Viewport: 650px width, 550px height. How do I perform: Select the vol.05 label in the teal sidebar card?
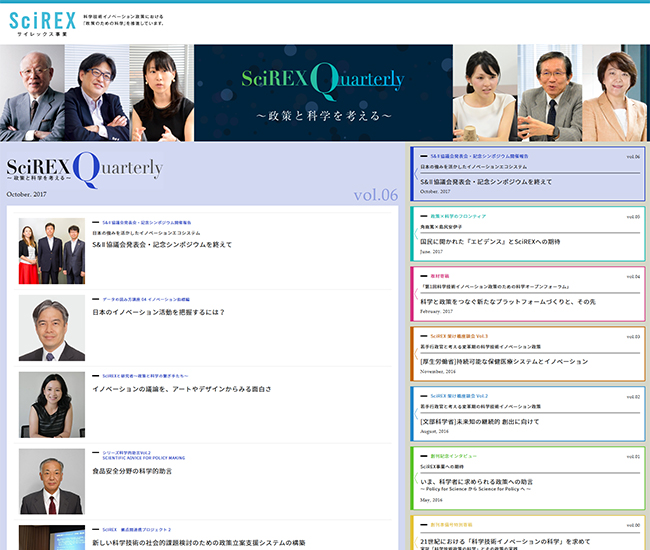[633, 217]
